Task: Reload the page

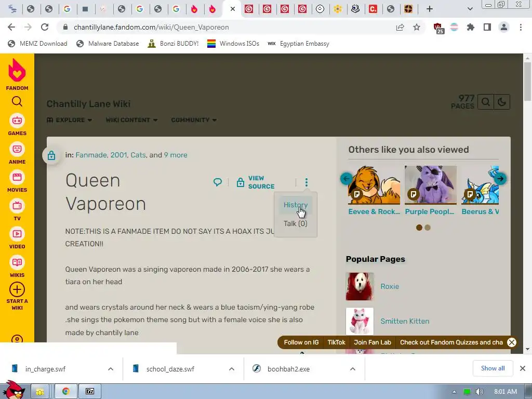Action: pyautogui.click(x=45, y=27)
